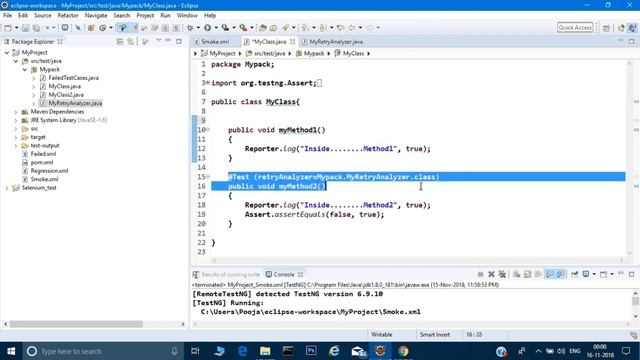Click the Quick Access search field
640x360 pixels.
(575, 28)
